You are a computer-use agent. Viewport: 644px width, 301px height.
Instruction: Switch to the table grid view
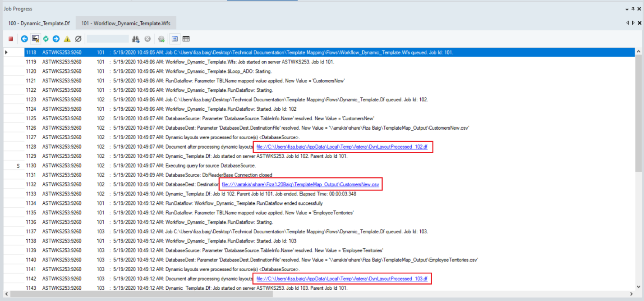(x=186, y=39)
